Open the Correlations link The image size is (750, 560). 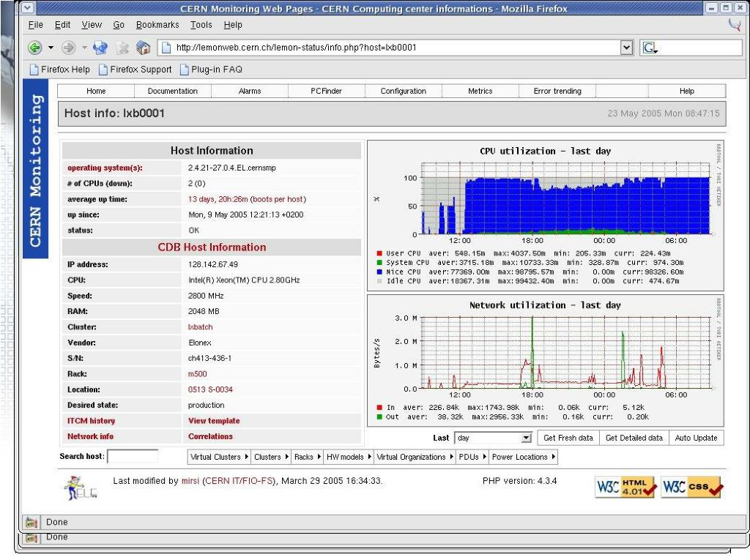(210, 436)
